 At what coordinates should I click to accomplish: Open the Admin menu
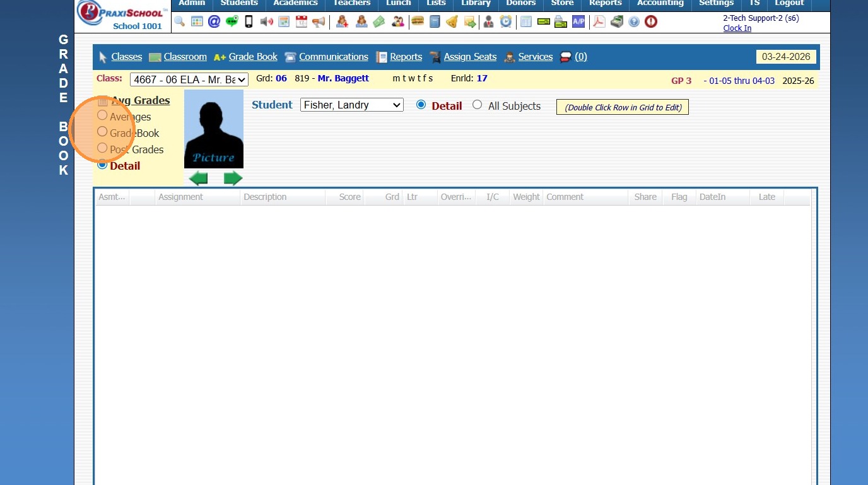coord(192,3)
